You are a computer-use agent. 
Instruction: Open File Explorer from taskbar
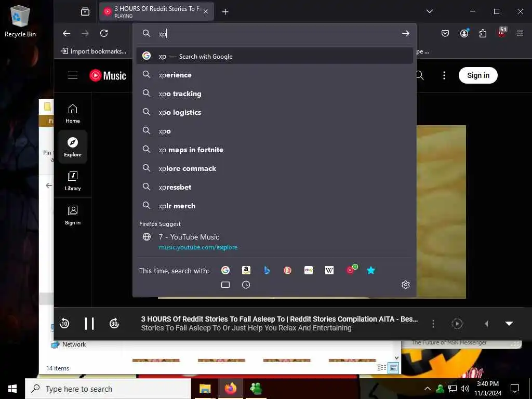[x=205, y=389]
